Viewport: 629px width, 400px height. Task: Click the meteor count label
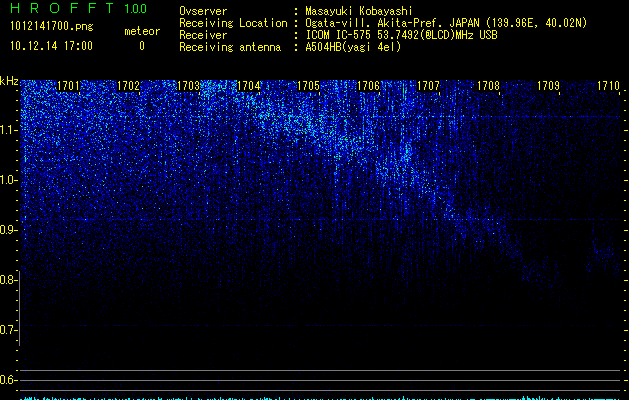142,31
